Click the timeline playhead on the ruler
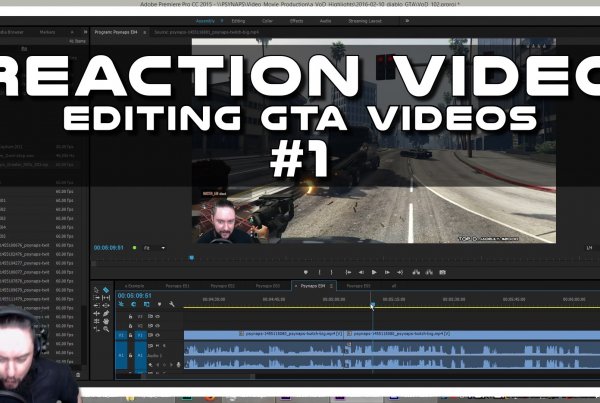600x403 pixels. pos(372,305)
